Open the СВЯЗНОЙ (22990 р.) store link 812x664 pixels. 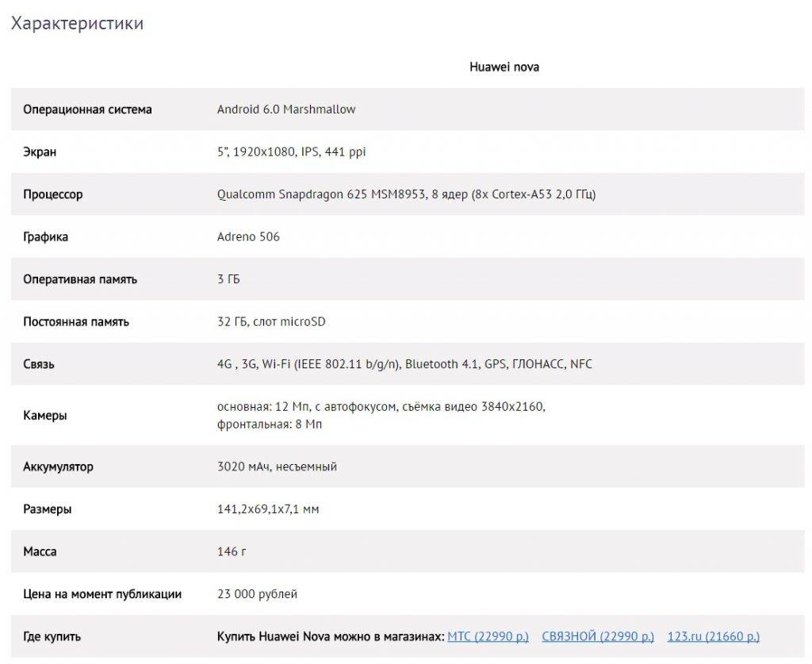pos(598,636)
